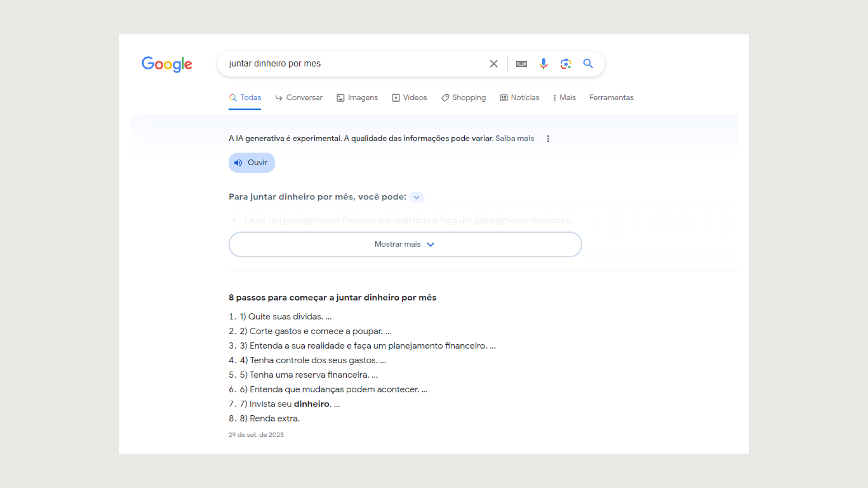
Task: Open the on-screen keyboard icon
Action: point(521,64)
